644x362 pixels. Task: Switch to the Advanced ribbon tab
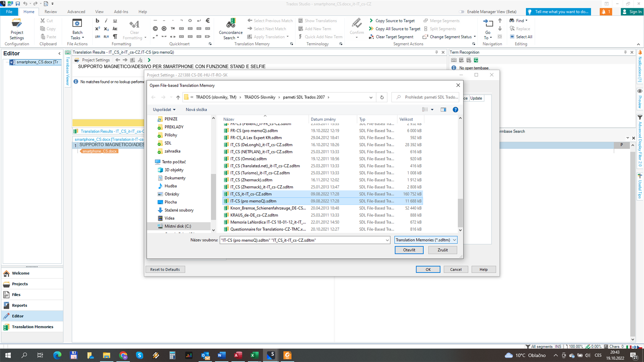76,12
